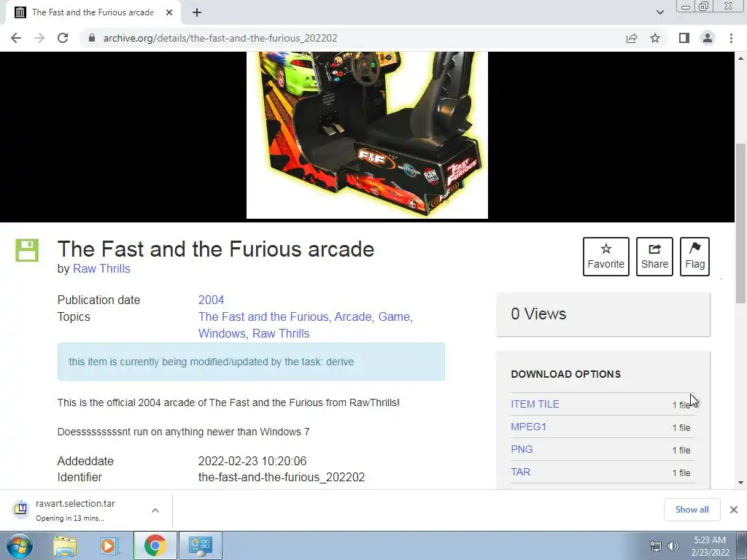Image resolution: width=747 pixels, height=560 pixels.
Task: Open the Windows topic link
Action: 222,333
